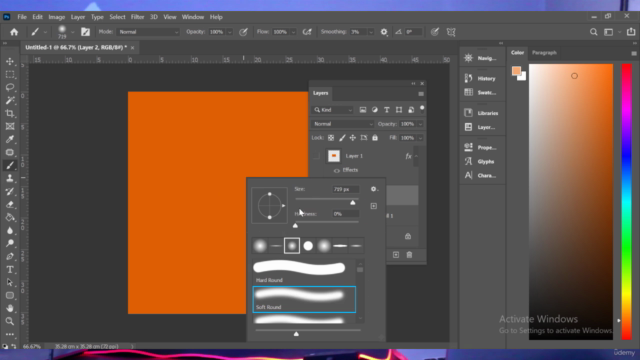The height and width of the screenshot is (360, 640).
Task: Open the layer blend mode Normal dropdown
Action: click(x=342, y=124)
